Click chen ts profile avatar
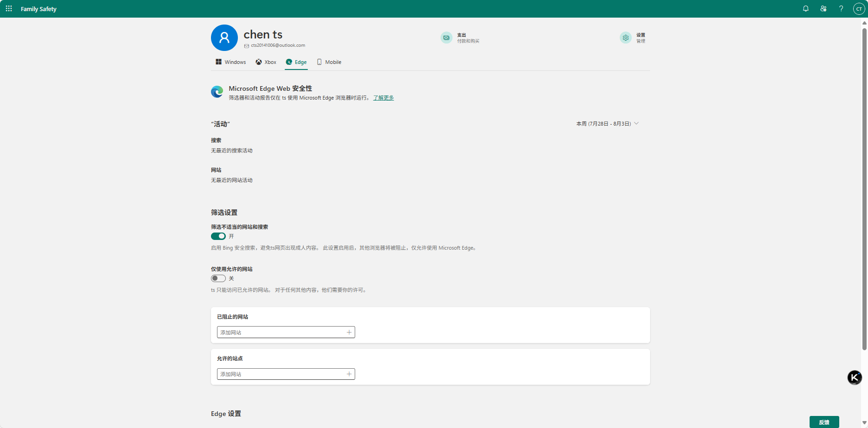868x428 pixels. point(224,38)
